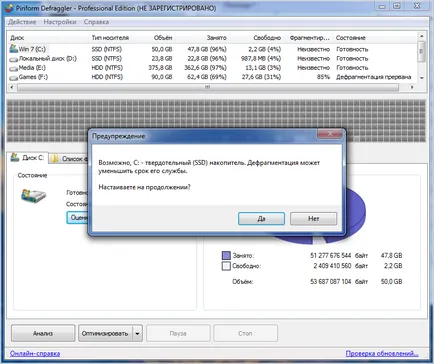Click the horizontal scrollbar right arrow

pyautogui.click(x=412, y=87)
